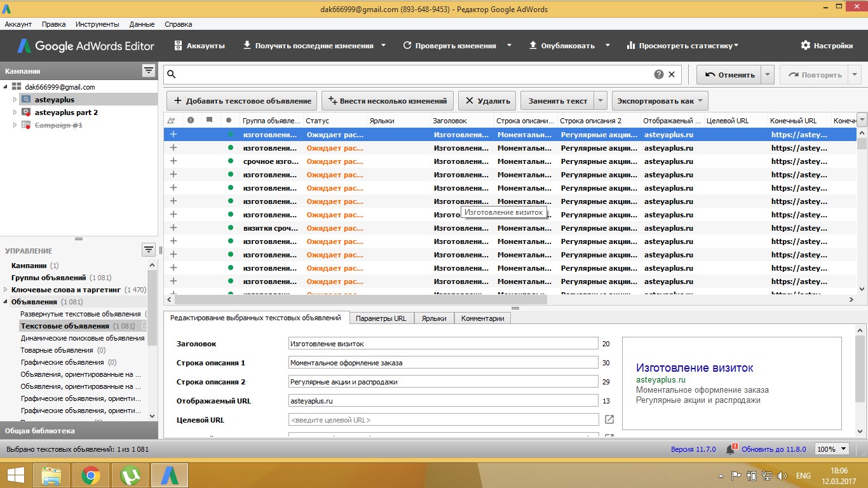Open the Accounts manager in toolbar

coord(200,46)
